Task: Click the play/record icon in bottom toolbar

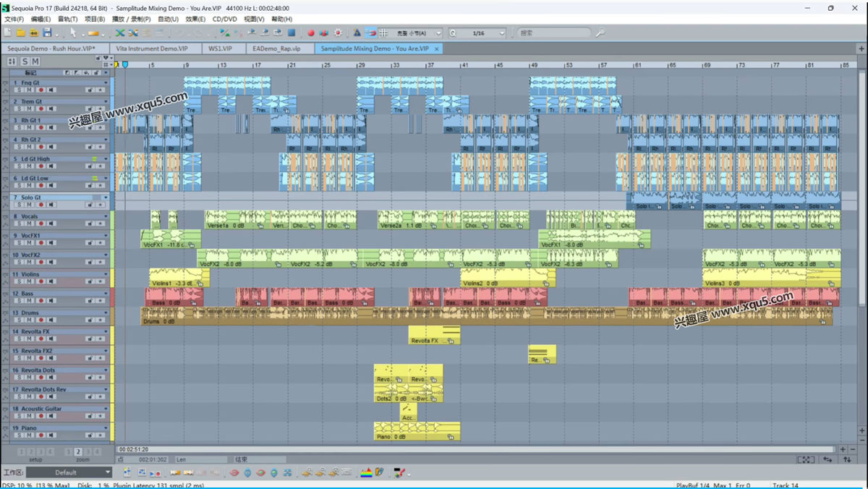Action: (x=156, y=472)
